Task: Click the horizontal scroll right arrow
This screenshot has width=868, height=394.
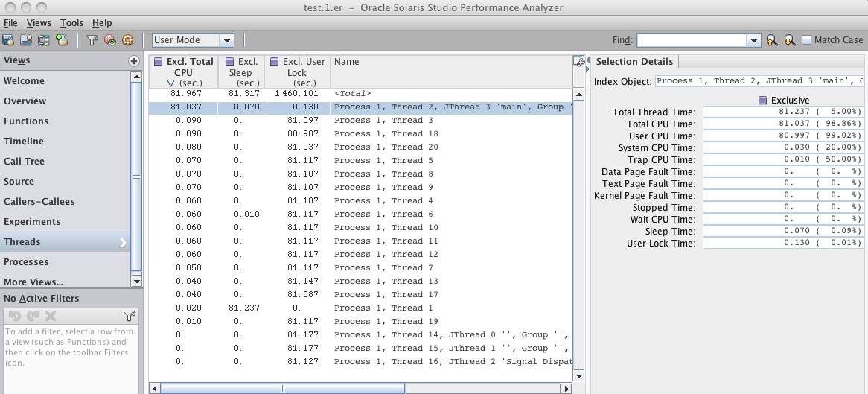Action: tap(567, 389)
